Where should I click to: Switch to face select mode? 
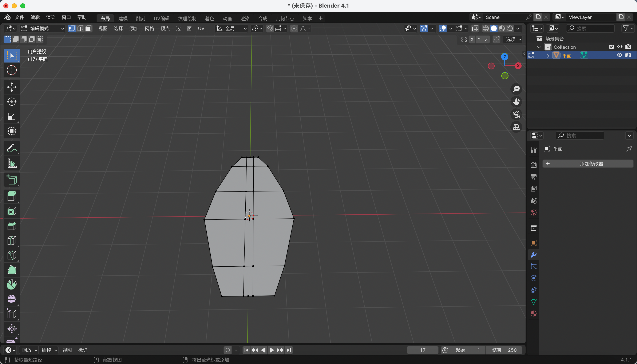pyautogui.click(x=88, y=28)
